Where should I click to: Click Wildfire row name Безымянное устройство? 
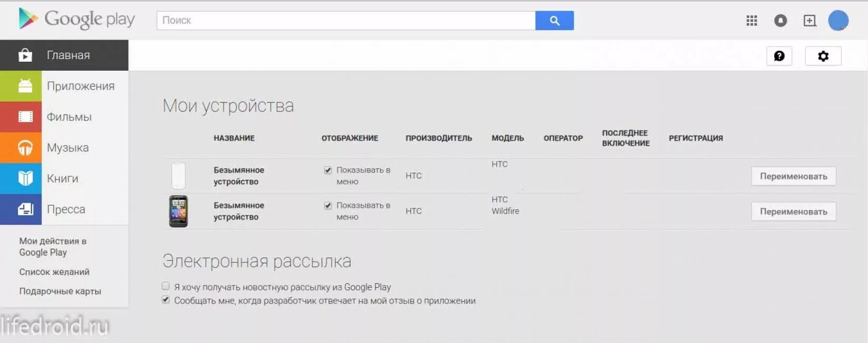coord(239,211)
